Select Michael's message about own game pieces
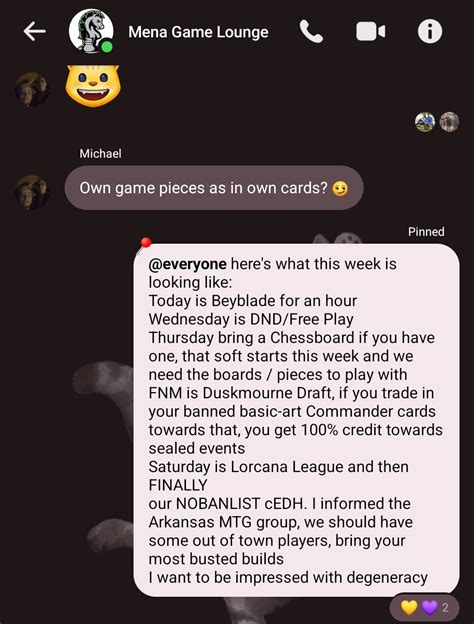Viewport: 474px width, 624px height. point(214,188)
